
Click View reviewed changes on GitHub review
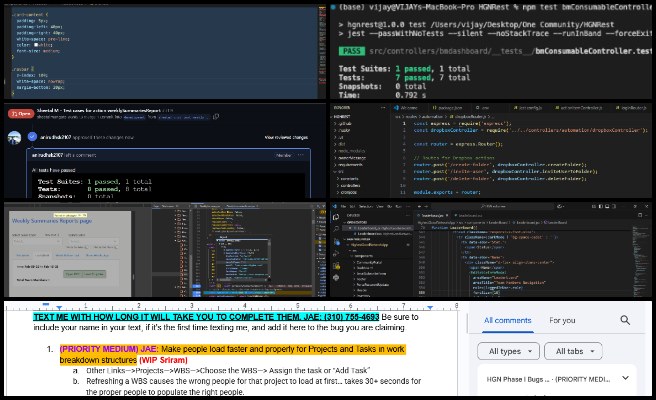(x=286, y=137)
